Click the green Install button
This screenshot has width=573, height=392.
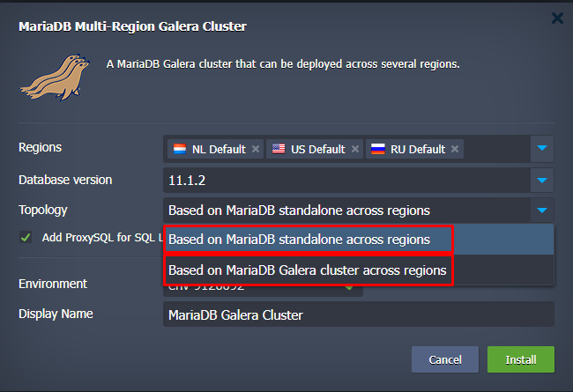point(520,359)
